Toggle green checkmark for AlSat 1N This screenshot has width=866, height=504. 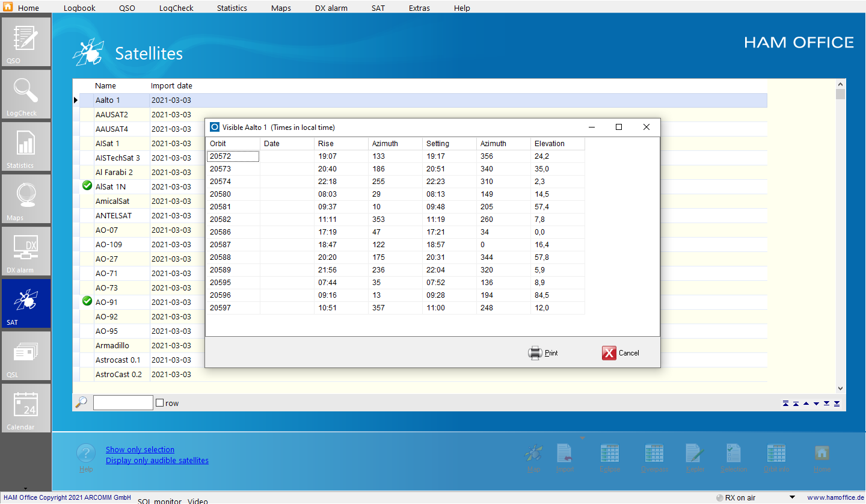point(87,186)
